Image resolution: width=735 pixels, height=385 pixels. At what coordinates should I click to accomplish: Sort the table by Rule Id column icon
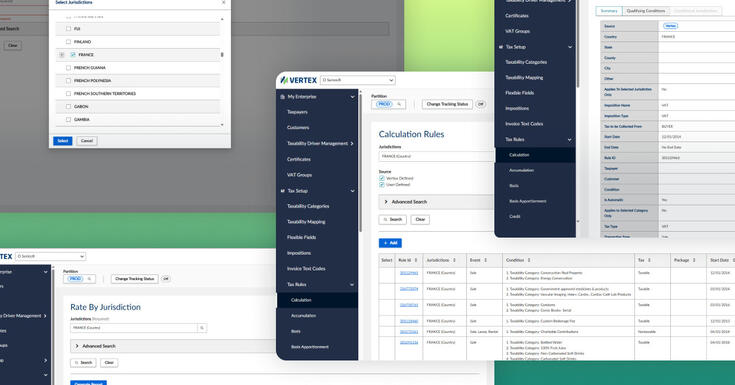[415, 260]
